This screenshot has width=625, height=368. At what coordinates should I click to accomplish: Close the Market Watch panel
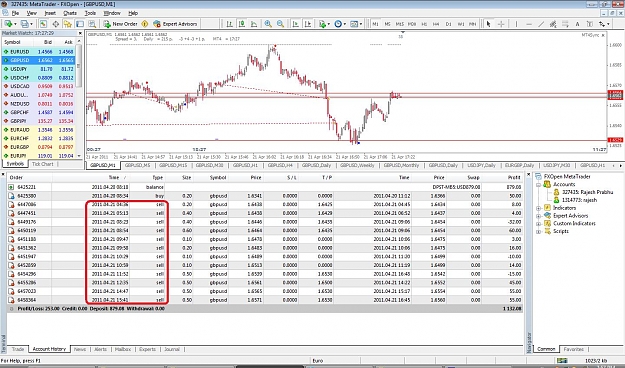coord(80,33)
